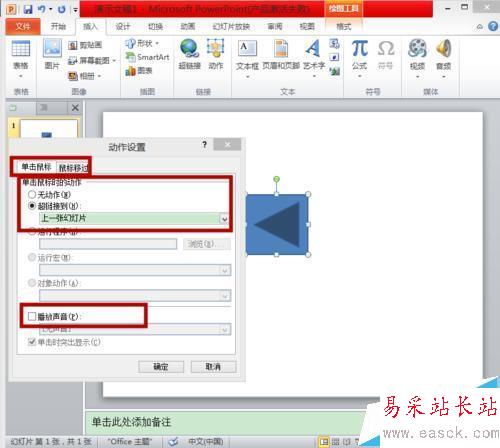Open the 运行宏 dropdown list
This screenshot has width=500, height=448.
pos(225,270)
